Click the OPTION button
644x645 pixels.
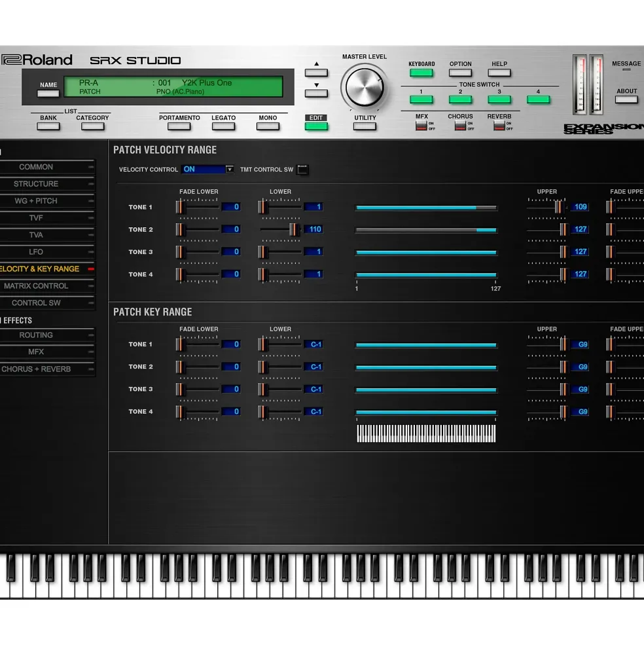(460, 73)
